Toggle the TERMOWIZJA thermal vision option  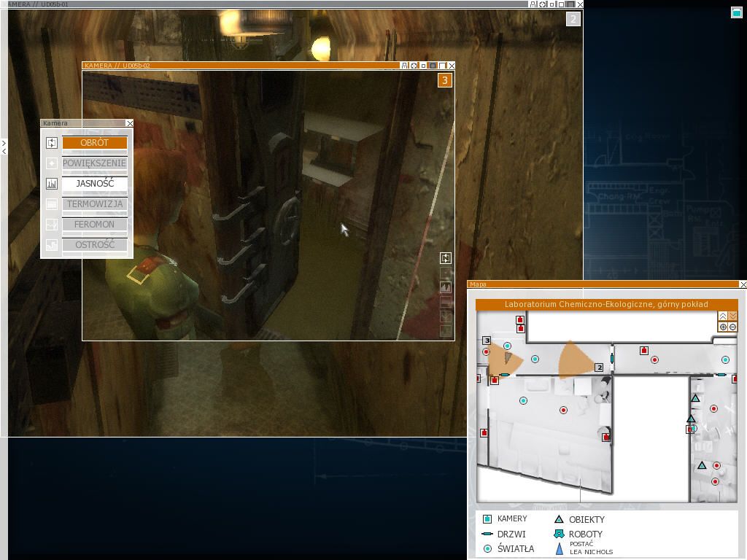[x=95, y=204]
